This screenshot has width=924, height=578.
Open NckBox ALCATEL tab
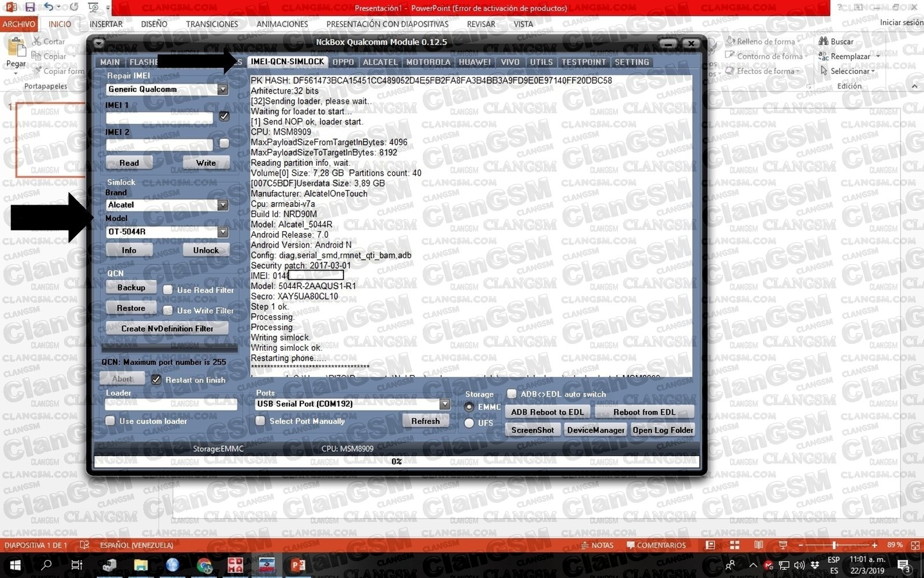click(380, 62)
